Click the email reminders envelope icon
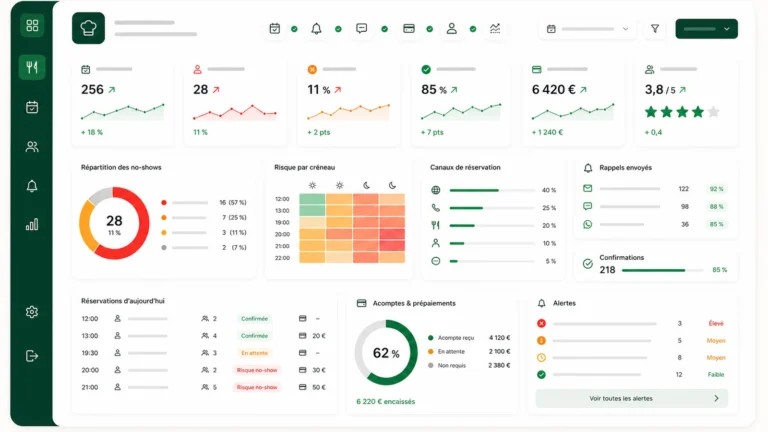 click(587, 189)
